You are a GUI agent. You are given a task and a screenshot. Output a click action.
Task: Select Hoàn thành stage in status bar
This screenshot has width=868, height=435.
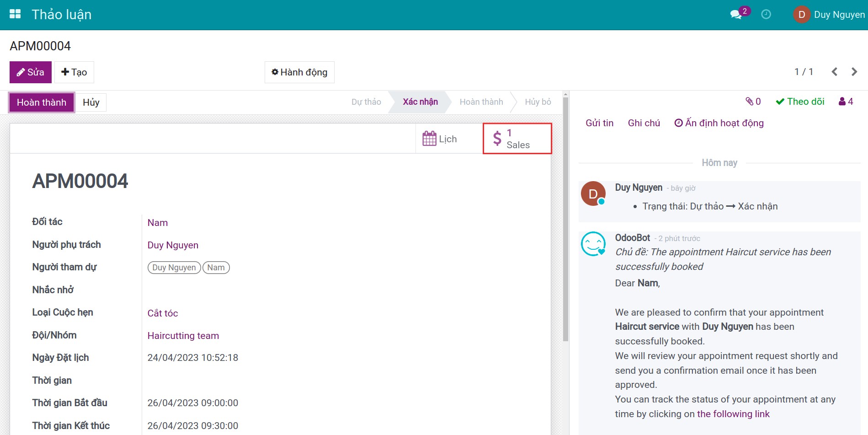point(481,102)
